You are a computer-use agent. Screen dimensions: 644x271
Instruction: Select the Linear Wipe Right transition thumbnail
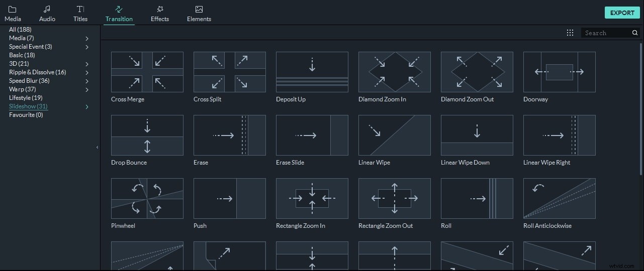(560, 135)
